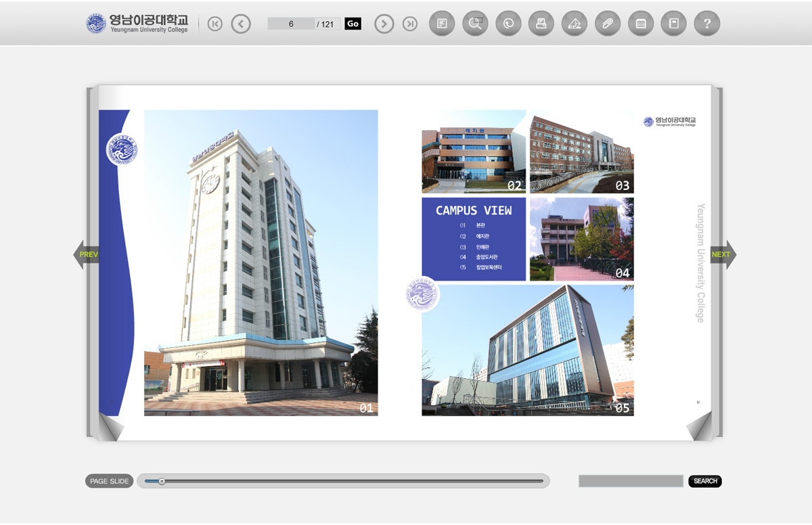
Task: Jump to the last page
Action: [x=410, y=24]
